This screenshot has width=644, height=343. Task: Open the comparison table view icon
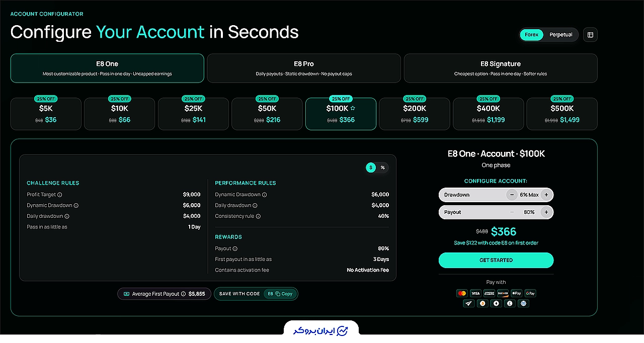click(x=591, y=35)
